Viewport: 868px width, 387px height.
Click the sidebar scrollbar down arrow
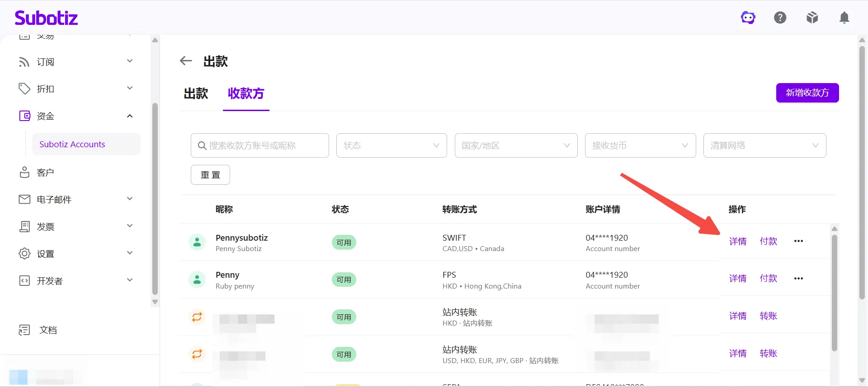pyautogui.click(x=155, y=302)
